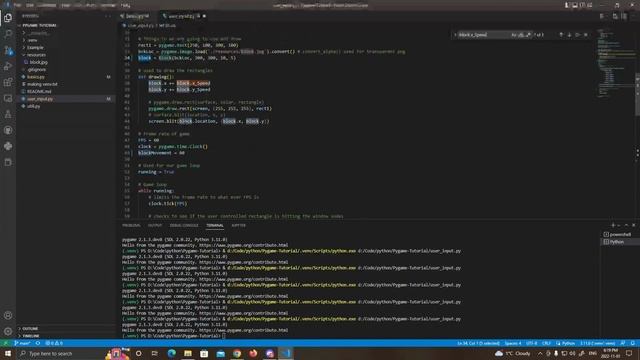Switch to the PROBLEMS panel tab
This screenshot has width=640, height=360.
[x=131, y=225]
